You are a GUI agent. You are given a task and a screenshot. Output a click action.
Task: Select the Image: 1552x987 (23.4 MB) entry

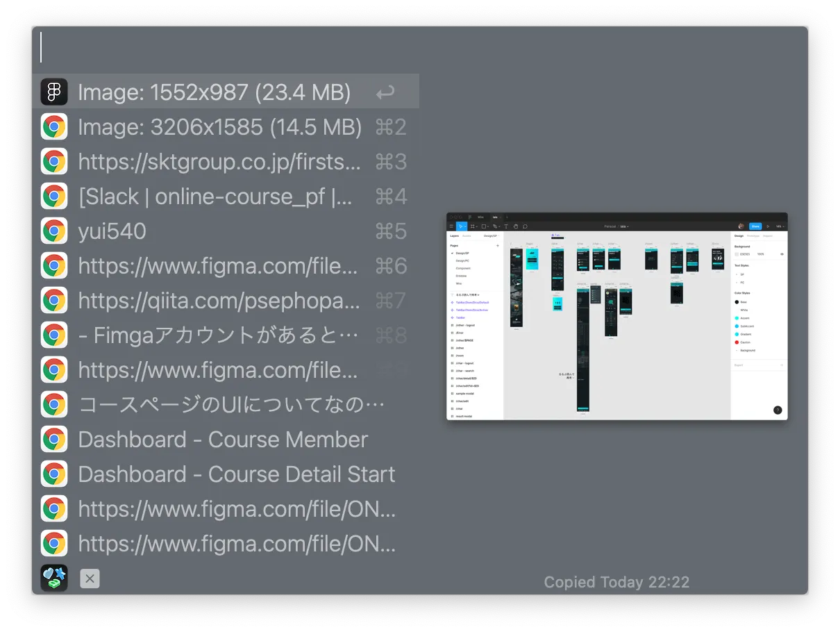[215, 92]
